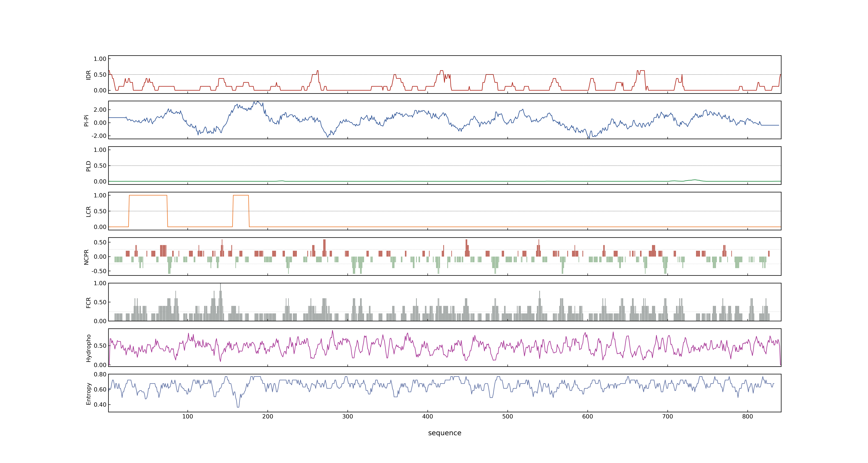868x463 pixels.
Task: Select x-axis tick label 200
Action: (x=267, y=416)
